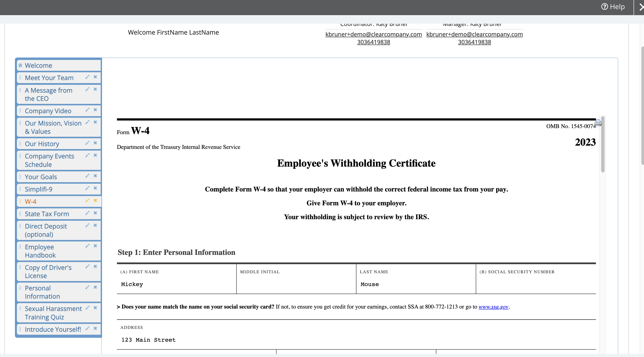Edit Company Events Schedule item

click(87, 155)
